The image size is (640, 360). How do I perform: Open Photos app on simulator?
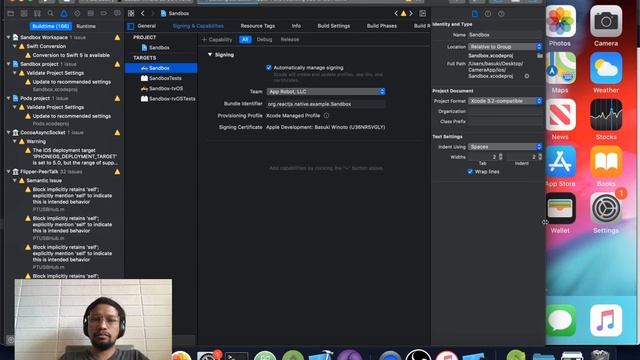point(560,21)
